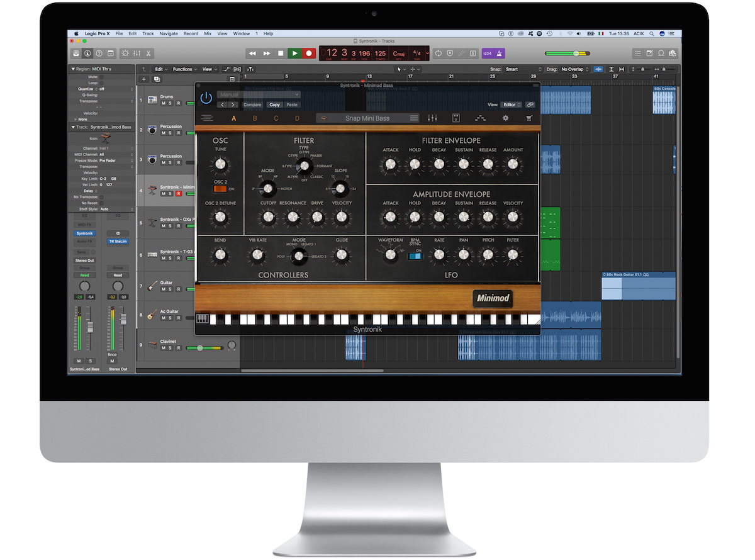This screenshot has height=560, width=755.
Task: Open the plugin View Editor dropdown
Action: click(512, 104)
